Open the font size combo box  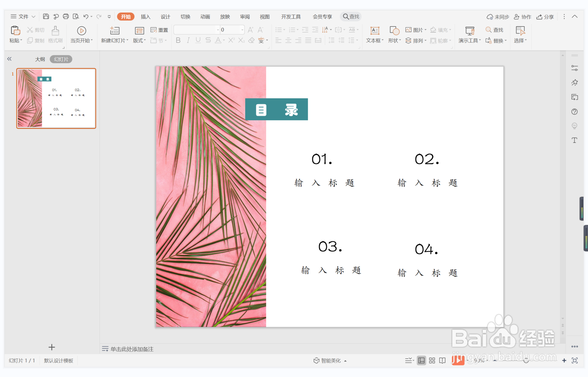[232, 30]
